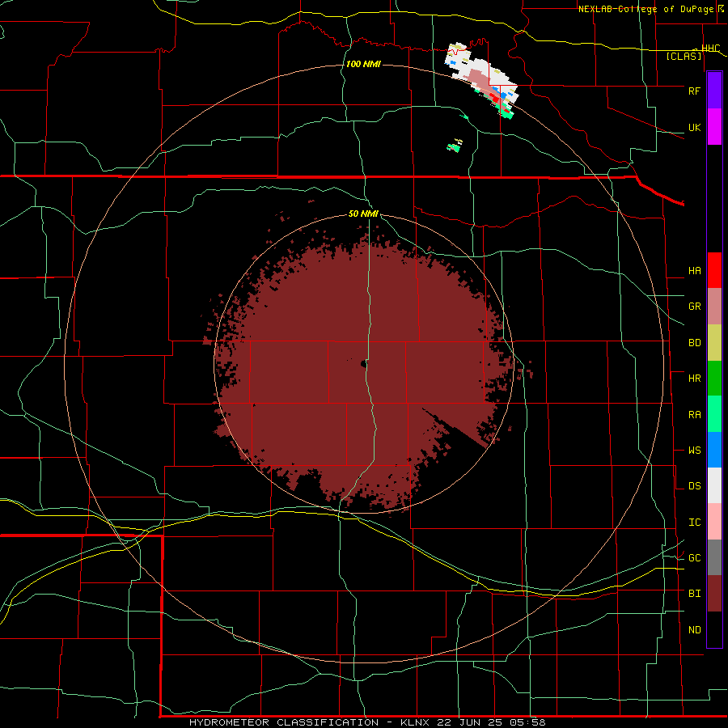Click the RF purple legend swatch
The width and height of the screenshot is (728, 728).
tap(714, 90)
